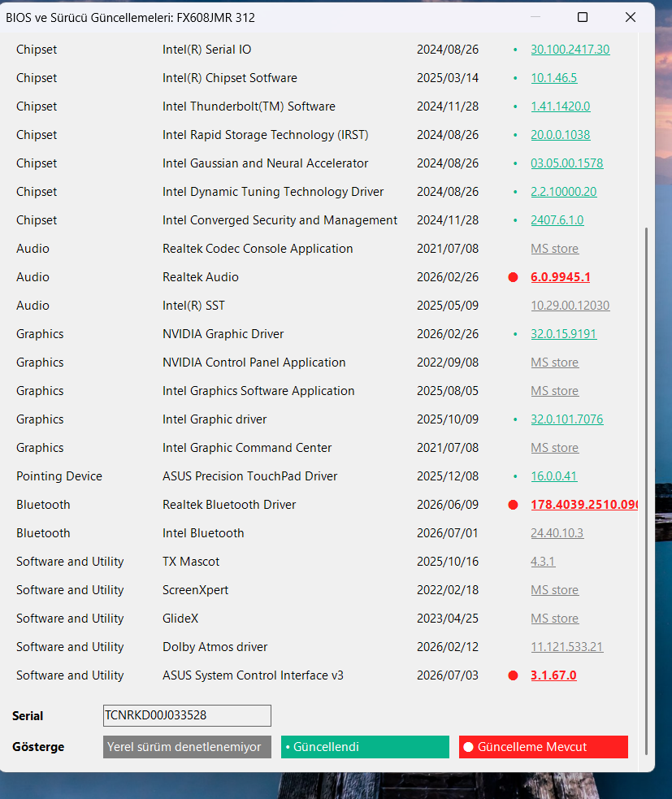Viewport: 672px width, 799px height.
Task: Click the Serial number input field
Action: coord(187,715)
